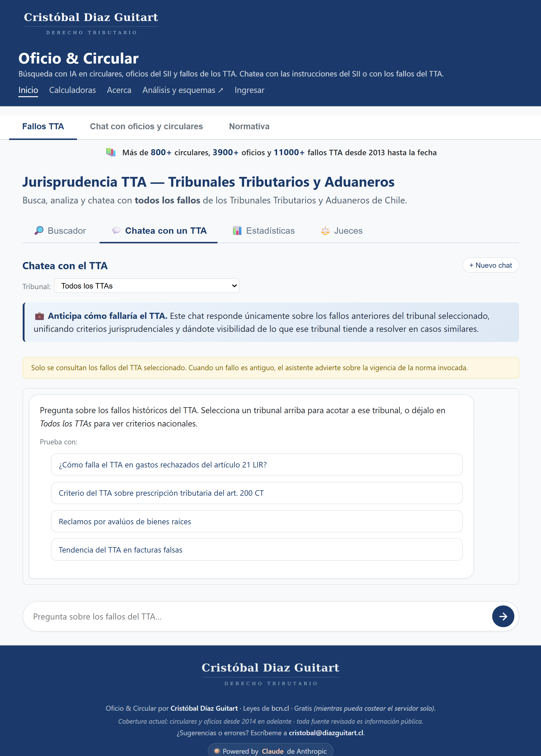Open the Normativa tab

click(x=249, y=126)
